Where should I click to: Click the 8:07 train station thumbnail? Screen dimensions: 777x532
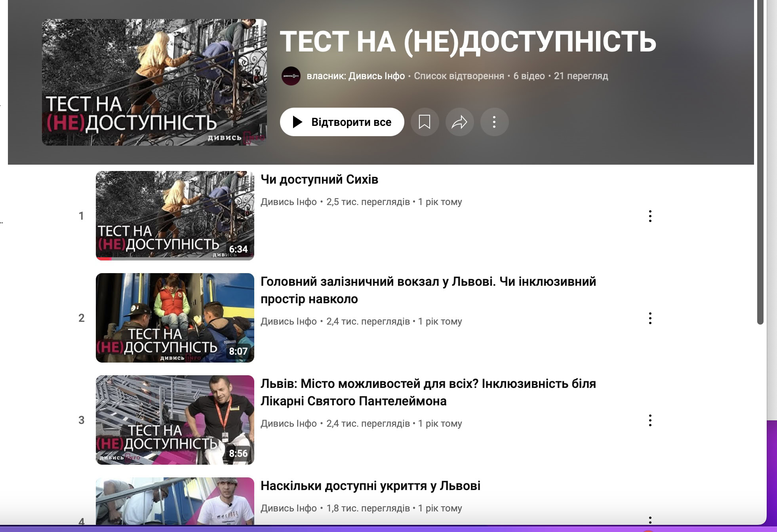coord(175,317)
